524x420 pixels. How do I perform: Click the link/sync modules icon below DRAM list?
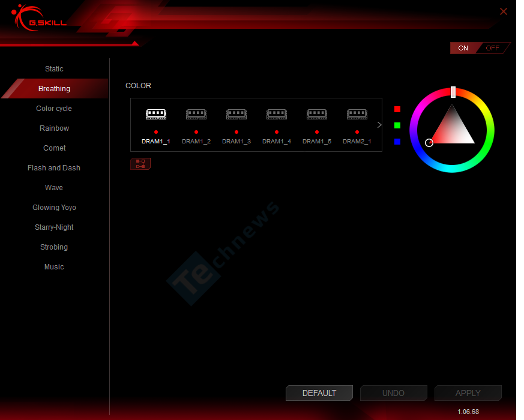(x=140, y=164)
